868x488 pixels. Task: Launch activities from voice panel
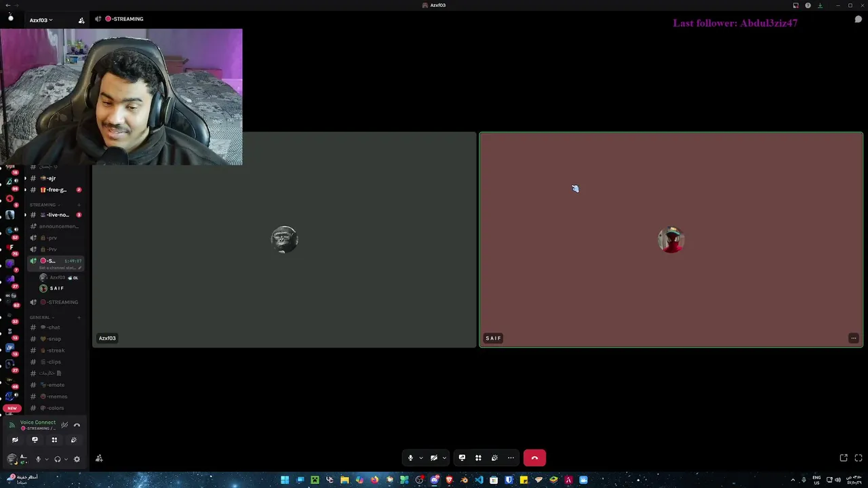click(x=54, y=440)
